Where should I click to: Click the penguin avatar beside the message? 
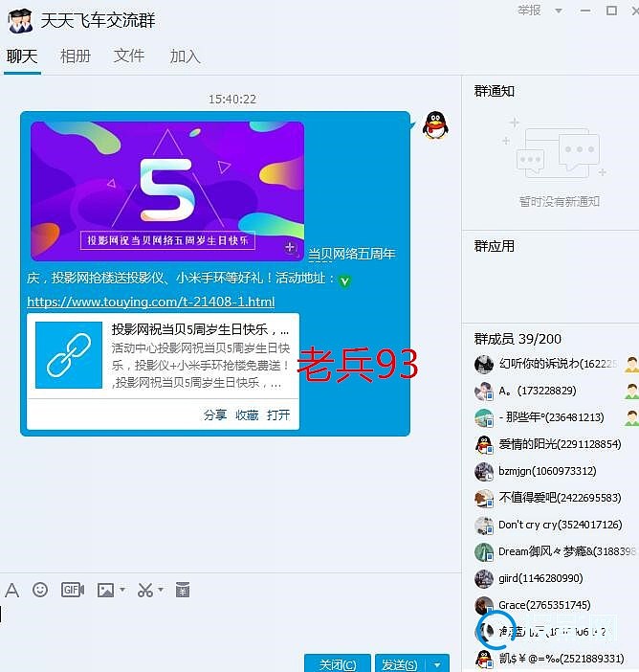click(435, 125)
